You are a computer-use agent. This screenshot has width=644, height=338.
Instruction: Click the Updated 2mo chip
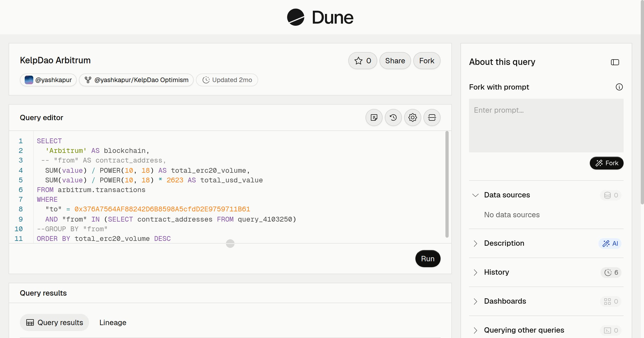227,80
